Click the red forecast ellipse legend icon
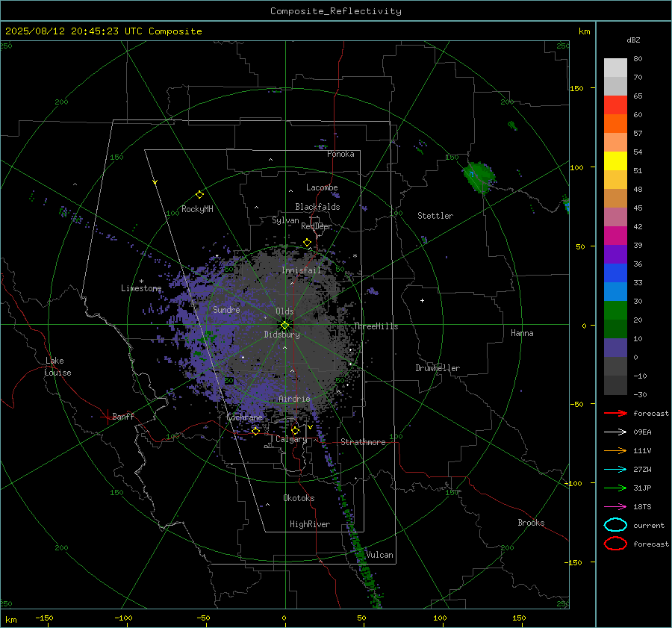The height and width of the screenshot is (628, 672). 615,544
